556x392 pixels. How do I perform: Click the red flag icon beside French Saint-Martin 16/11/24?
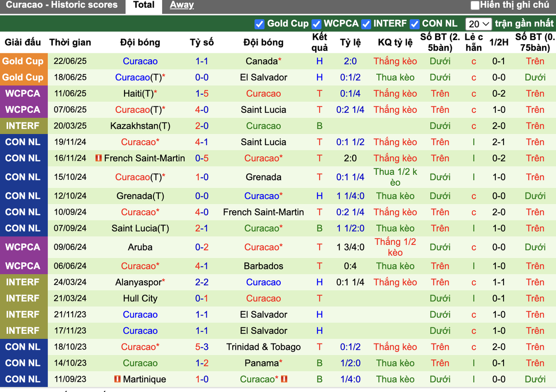click(x=98, y=158)
